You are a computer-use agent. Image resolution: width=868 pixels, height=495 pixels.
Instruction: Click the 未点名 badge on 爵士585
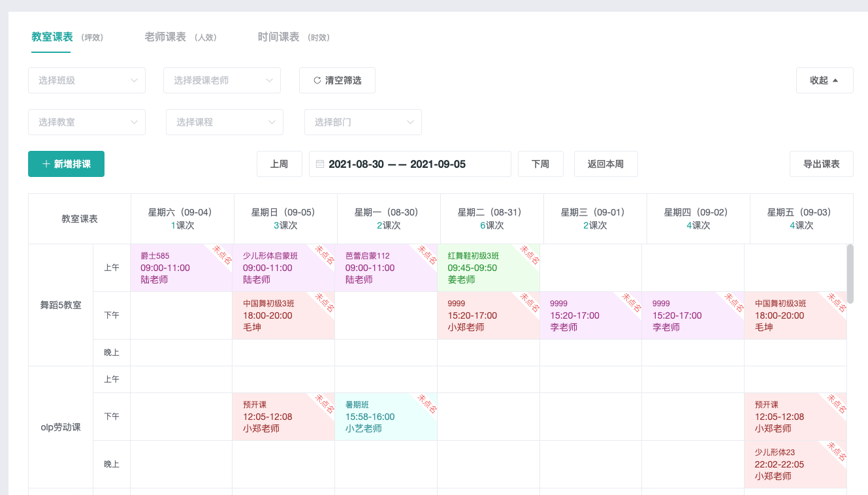pos(221,255)
